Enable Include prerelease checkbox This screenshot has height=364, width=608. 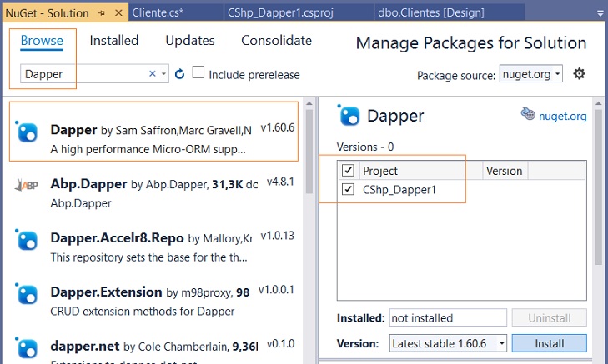[x=198, y=72]
